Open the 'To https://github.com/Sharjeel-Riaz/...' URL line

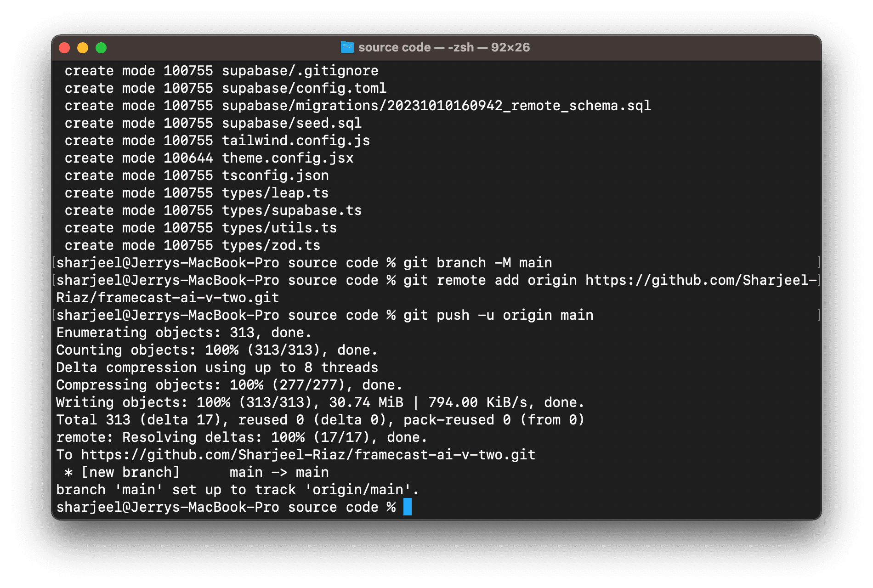click(x=296, y=455)
